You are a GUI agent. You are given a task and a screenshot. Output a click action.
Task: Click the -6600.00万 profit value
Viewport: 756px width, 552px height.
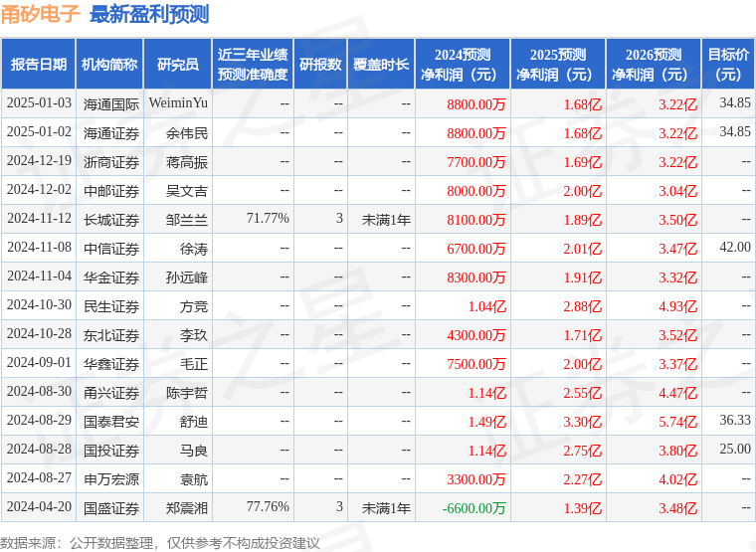(x=474, y=508)
